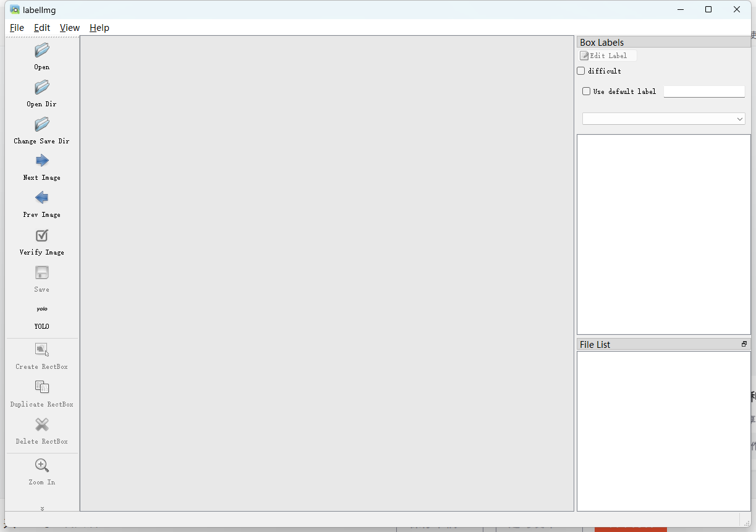Open the label filter combo box
Viewport: 756px width, 532px height.
pyautogui.click(x=664, y=119)
